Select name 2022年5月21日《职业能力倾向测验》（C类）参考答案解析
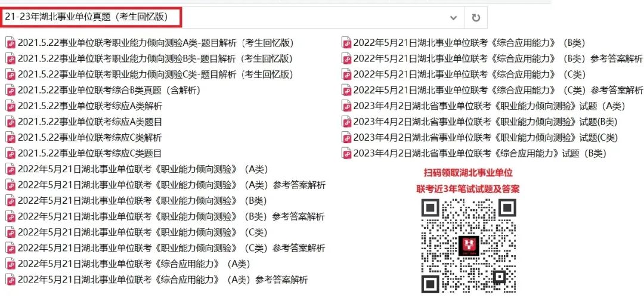Viewport: 644px width, 301px height. coord(172,249)
